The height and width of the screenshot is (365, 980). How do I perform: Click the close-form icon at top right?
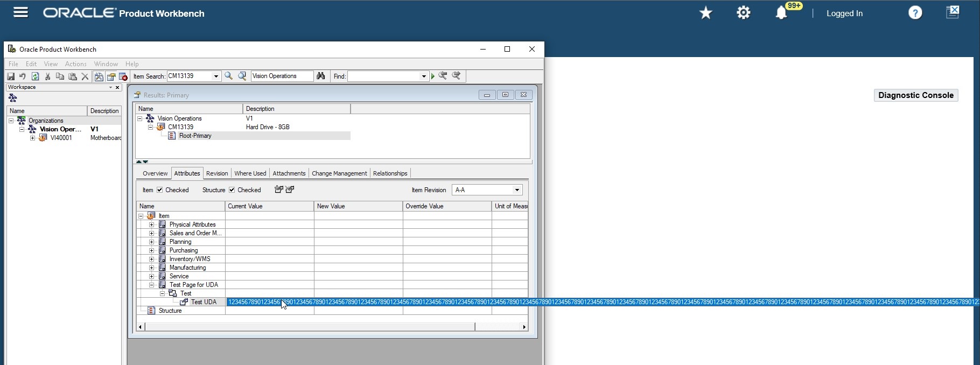point(953,12)
